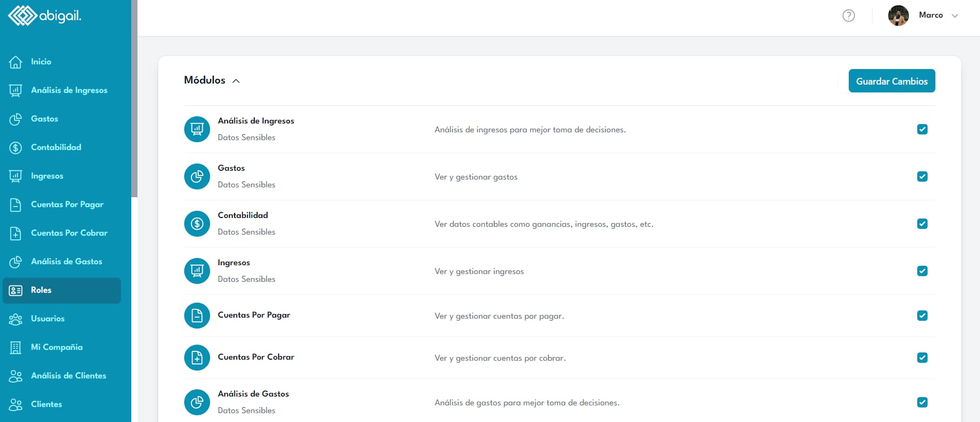The image size is (980, 422).
Task: Click the Cuentas Por Pagar document sidebar icon
Action: pos(16,205)
